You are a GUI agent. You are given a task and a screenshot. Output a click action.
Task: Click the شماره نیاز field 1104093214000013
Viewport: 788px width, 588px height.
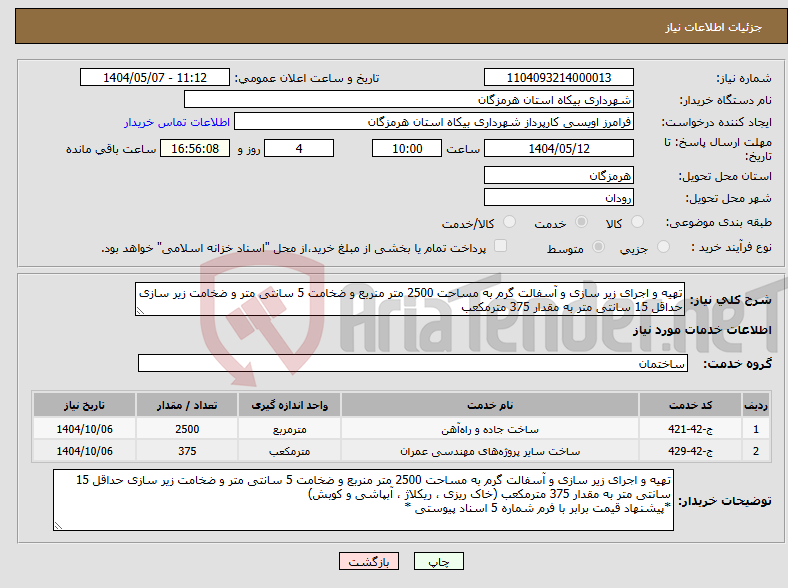(x=558, y=77)
